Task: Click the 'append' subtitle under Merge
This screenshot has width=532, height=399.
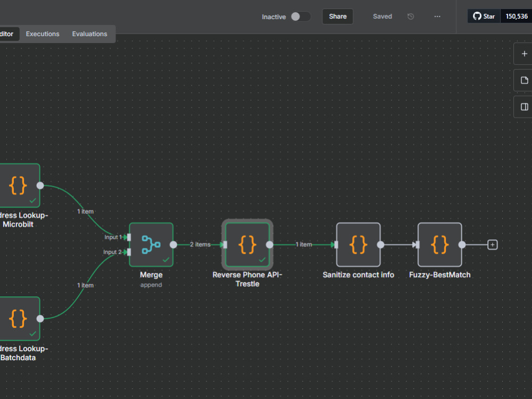Action: pos(151,285)
